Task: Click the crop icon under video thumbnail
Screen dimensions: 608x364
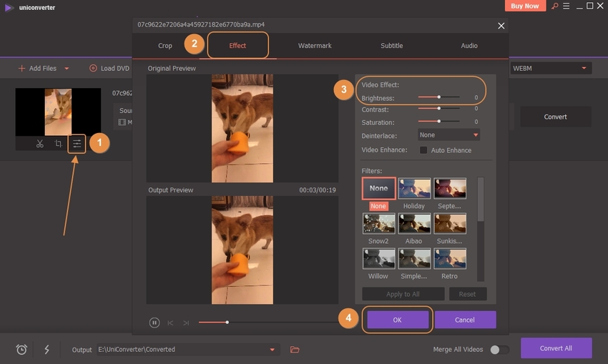Action: [59, 144]
